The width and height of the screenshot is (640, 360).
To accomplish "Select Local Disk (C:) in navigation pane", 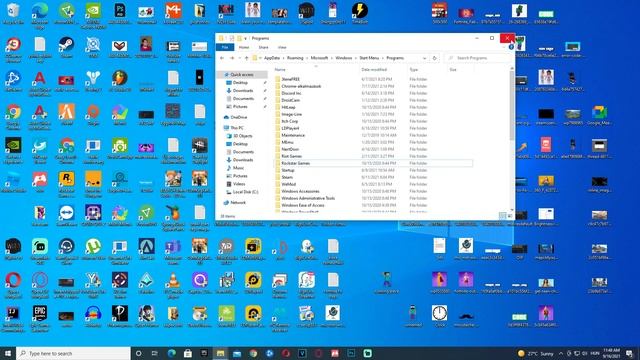I will pyautogui.click(x=245, y=192).
